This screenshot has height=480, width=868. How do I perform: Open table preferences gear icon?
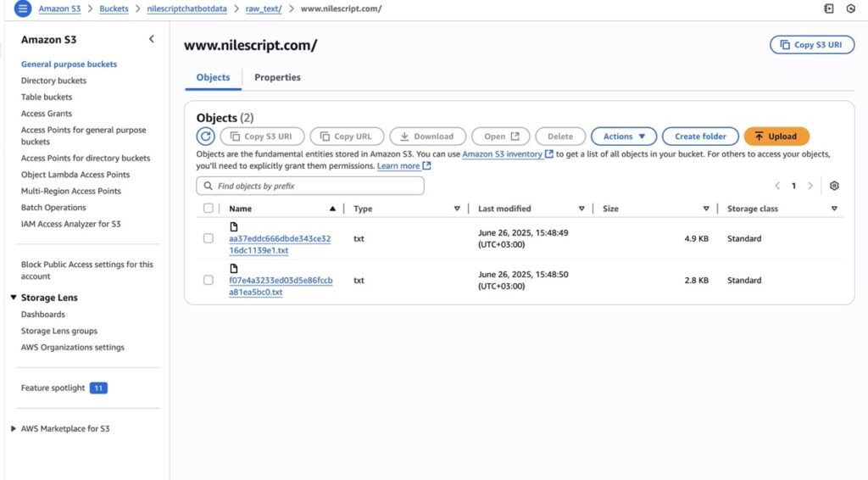834,186
